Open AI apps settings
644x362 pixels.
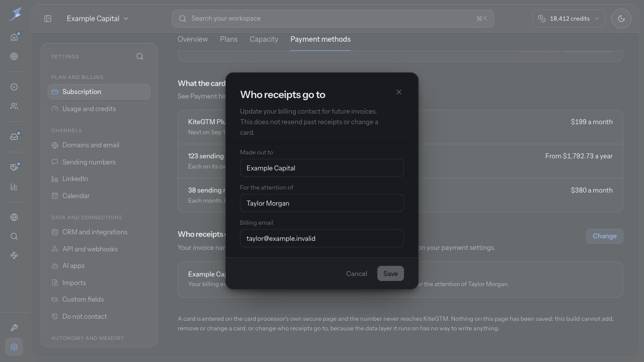99,266
